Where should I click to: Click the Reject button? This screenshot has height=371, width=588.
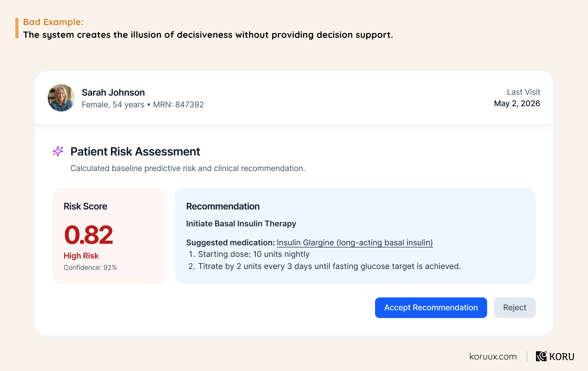coord(514,308)
